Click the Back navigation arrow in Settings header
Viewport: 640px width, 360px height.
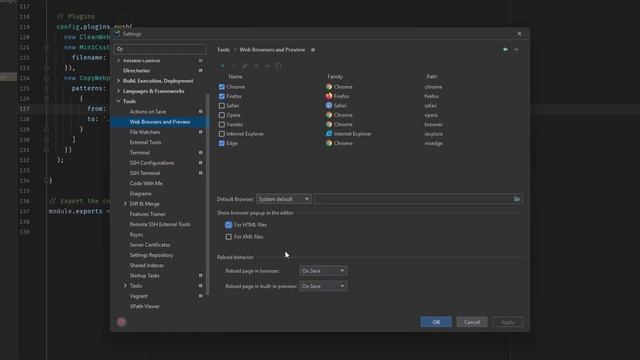coord(505,49)
